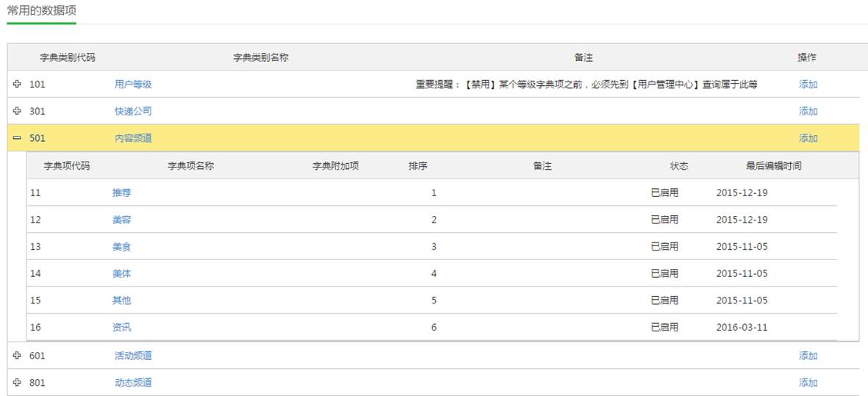Click 添加 in highlighted 内容频道 row
The image size is (868, 396).
pyautogui.click(x=808, y=138)
